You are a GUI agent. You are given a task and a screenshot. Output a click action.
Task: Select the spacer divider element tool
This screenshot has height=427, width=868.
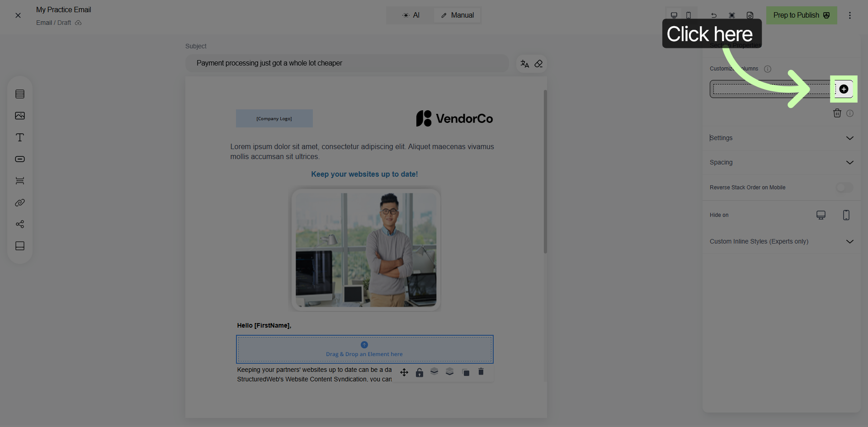tap(20, 181)
